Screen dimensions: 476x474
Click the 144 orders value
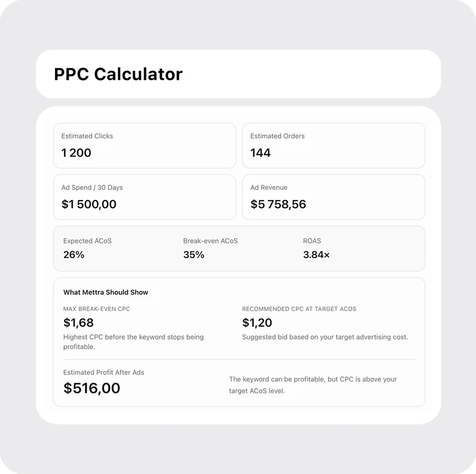click(x=260, y=152)
